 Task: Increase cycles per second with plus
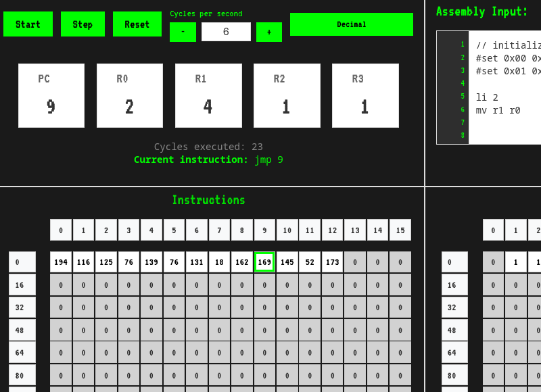269,32
